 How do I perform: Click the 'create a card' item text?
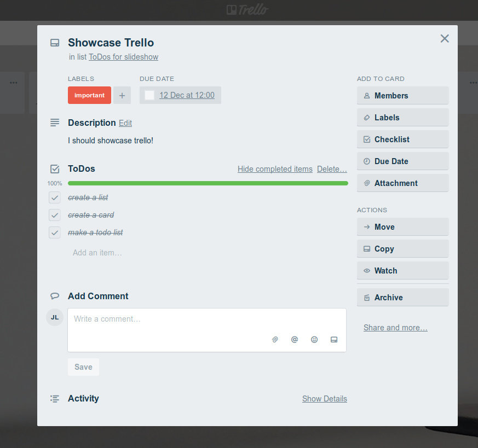point(91,215)
